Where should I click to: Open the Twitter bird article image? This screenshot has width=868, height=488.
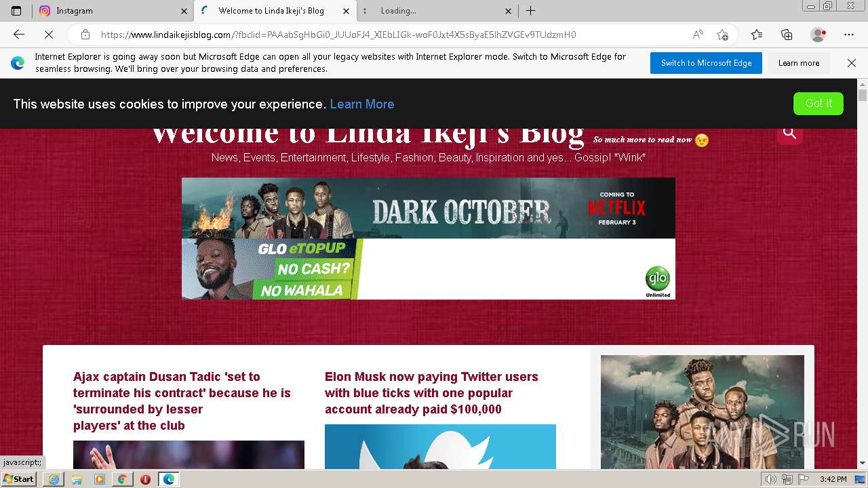440,447
